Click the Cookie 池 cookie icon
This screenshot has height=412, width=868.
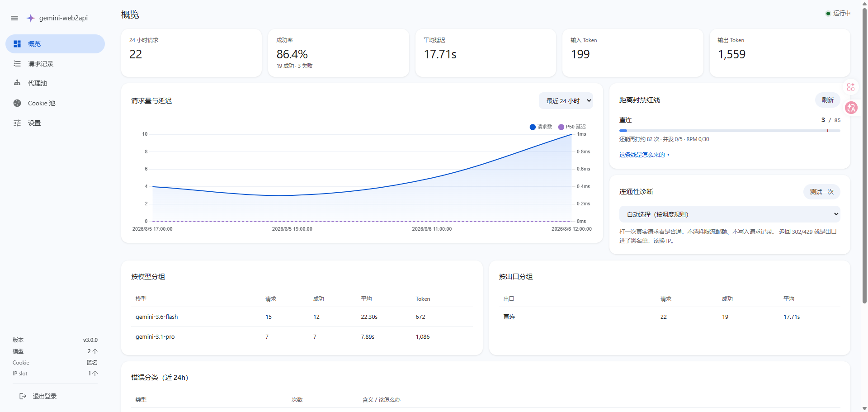pos(17,103)
